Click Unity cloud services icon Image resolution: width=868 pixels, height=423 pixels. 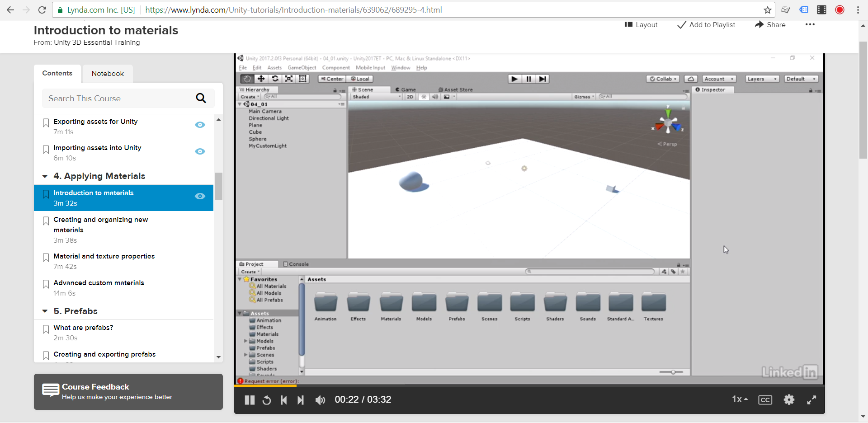691,79
